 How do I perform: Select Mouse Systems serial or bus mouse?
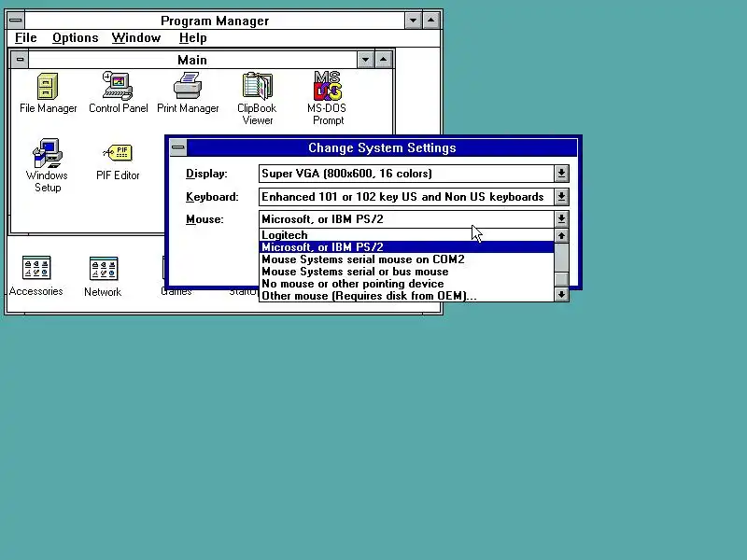pos(407,272)
